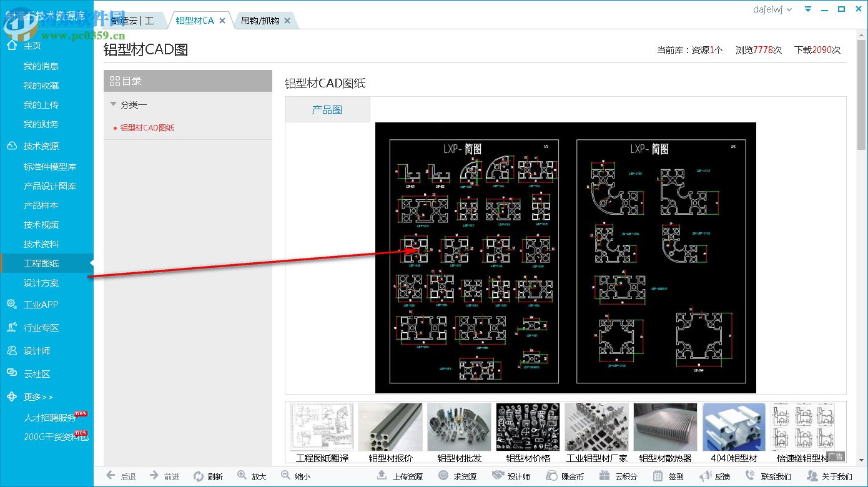
Task: Switch to the 吊钩/抓钩 tab
Action: click(260, 21)
